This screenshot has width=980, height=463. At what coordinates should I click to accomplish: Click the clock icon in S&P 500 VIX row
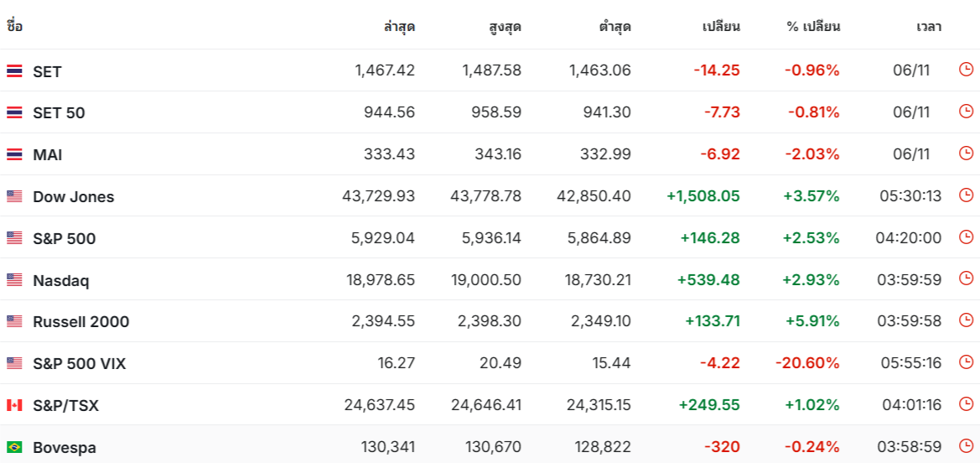(x=966, y=362)
